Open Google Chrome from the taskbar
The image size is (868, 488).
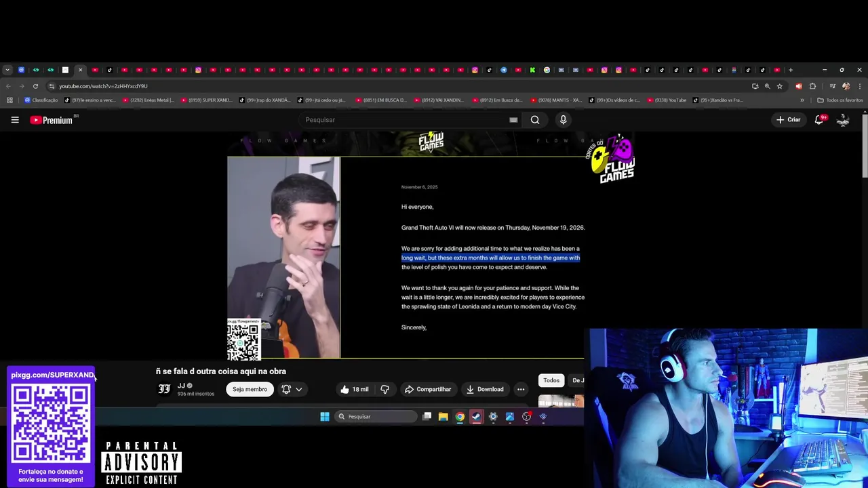(x=460, y=417)
